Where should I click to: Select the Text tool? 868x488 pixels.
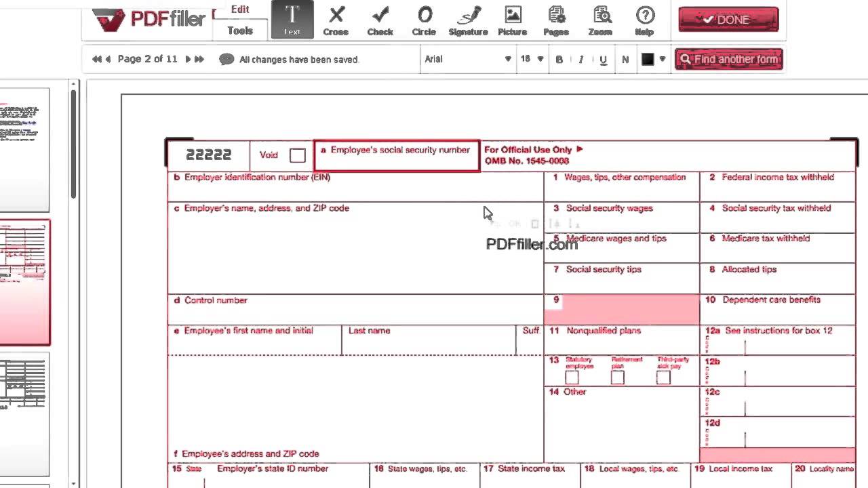coord(292,20)
